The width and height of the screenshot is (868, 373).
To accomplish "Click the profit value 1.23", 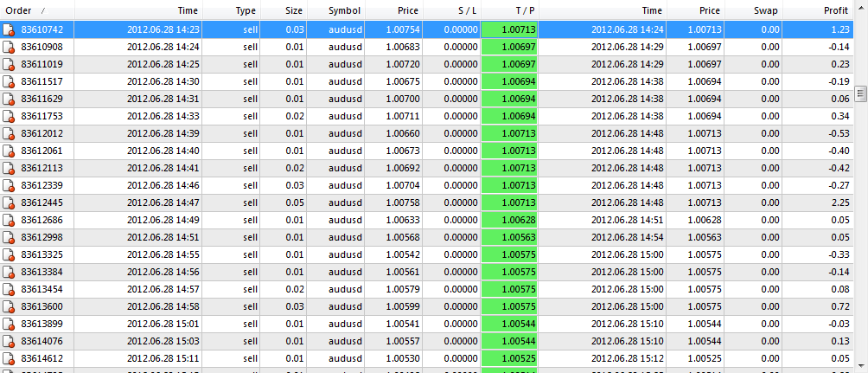I will [840, 30].
